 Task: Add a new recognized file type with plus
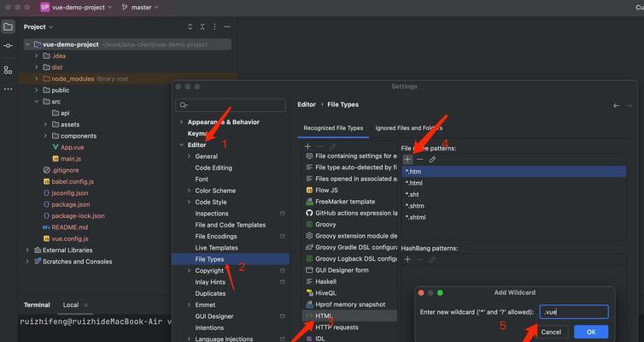point(307,146)
